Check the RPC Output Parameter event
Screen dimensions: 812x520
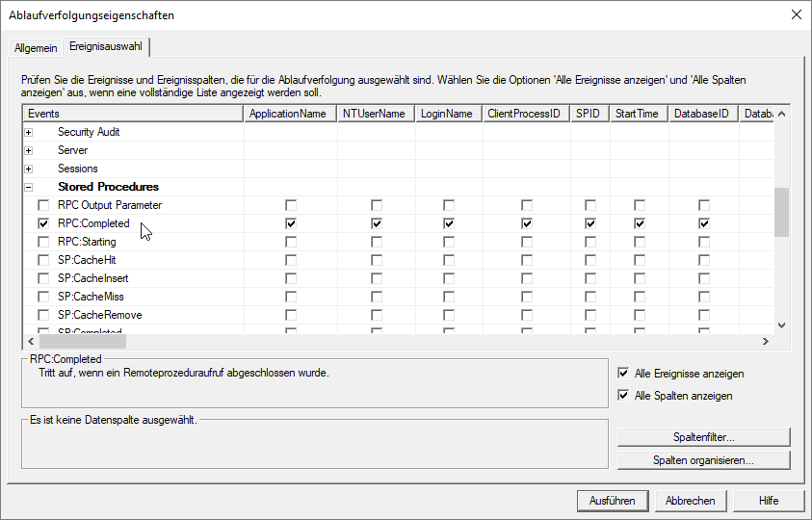[42, 205]
